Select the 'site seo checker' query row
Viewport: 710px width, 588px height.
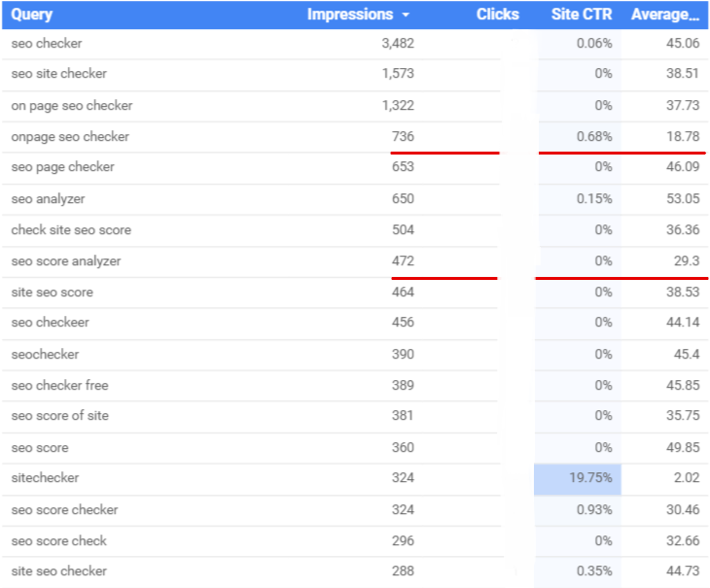[59, 571]
